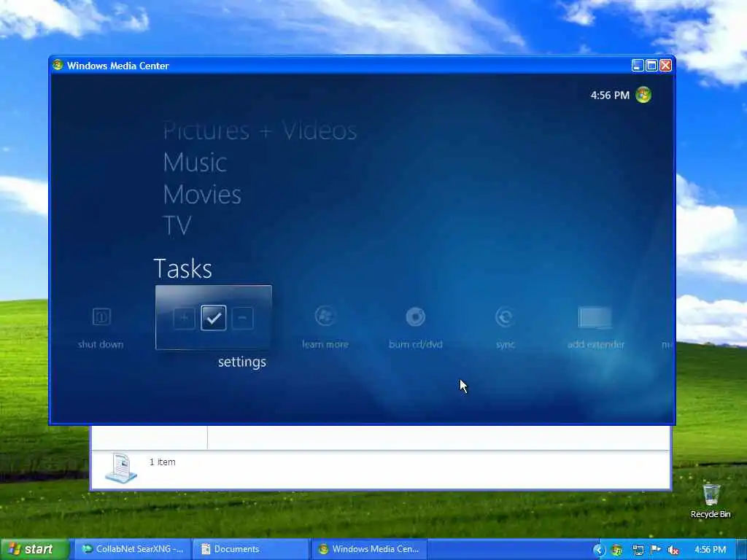This screenshot has width=747, height=560.
Task: Open the learn more Windows icon
Action: 325,316
